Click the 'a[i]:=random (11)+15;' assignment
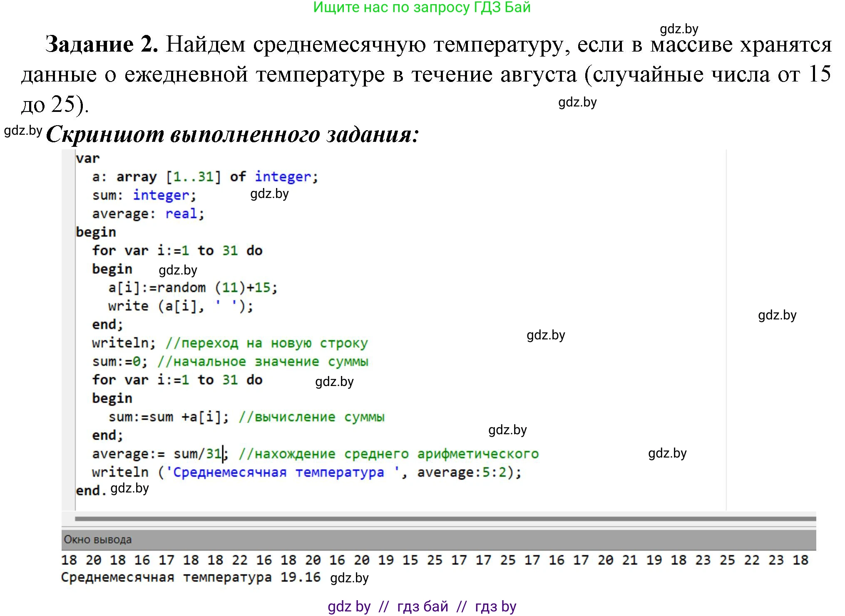 (194, 287)
